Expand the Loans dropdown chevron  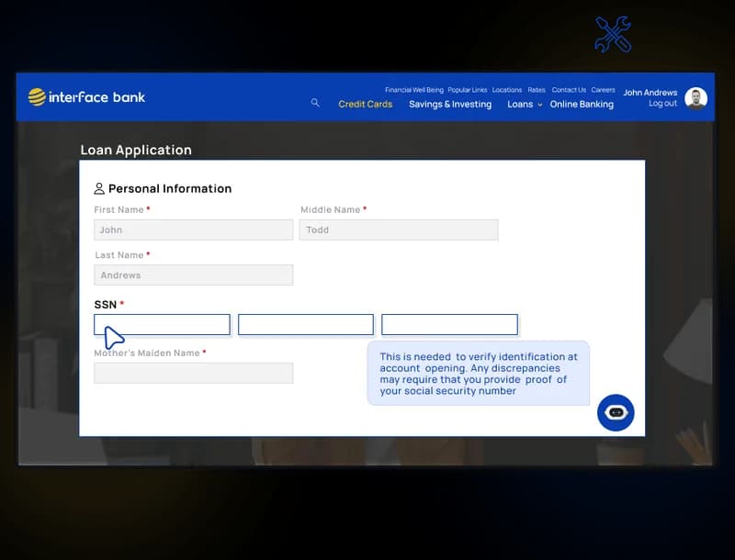point(540,105)
